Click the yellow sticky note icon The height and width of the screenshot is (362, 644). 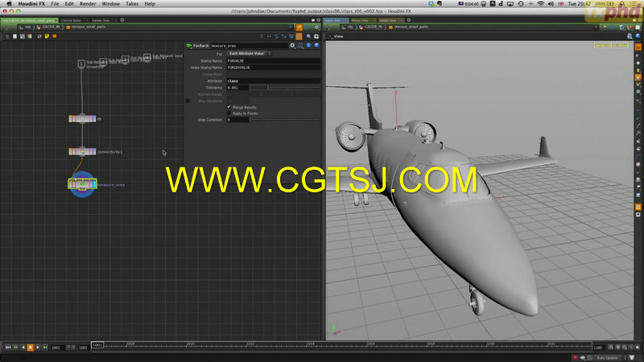point(47,36)
